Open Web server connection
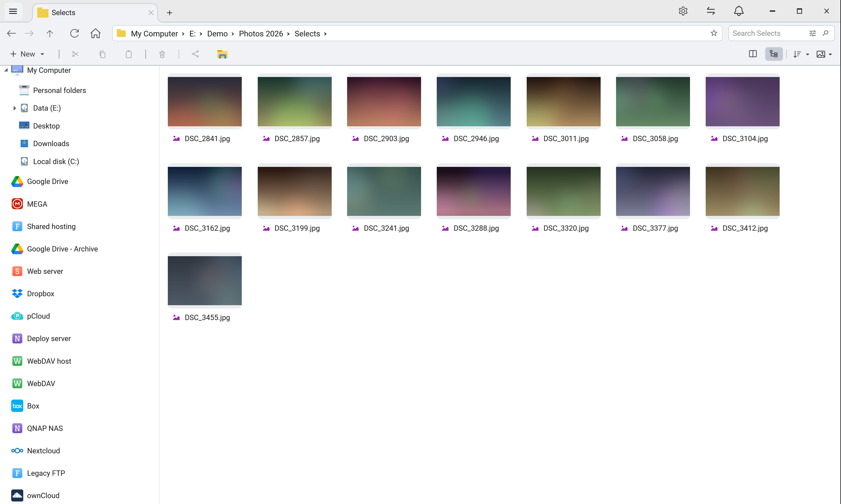 (45, 271)
